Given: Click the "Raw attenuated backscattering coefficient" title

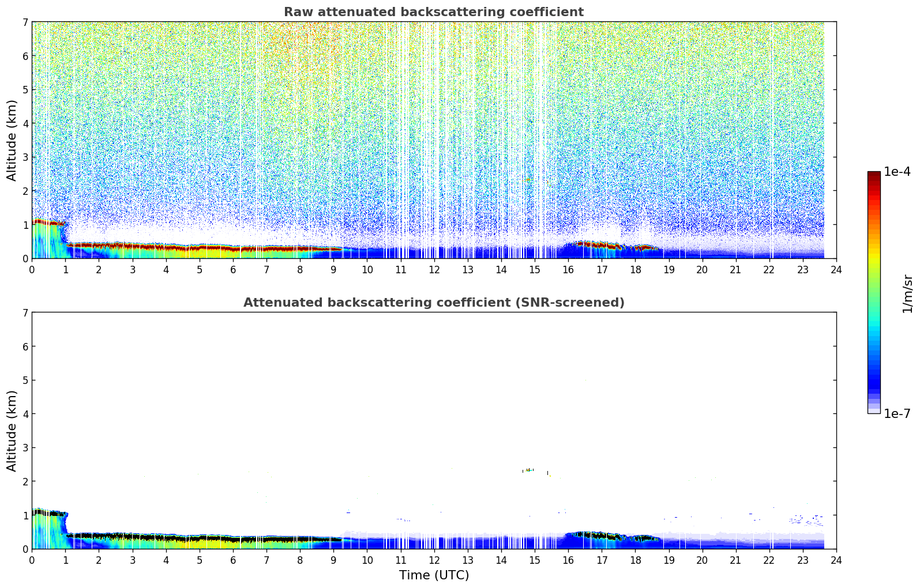Looking at the screenshot, I should click(433, 12).
